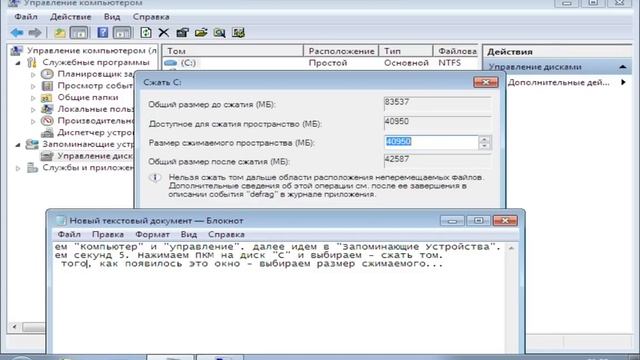Viewport: 640px width, 360px height.
Task: Click the open folder toolbar icon
Action: [x=201, y=33]
